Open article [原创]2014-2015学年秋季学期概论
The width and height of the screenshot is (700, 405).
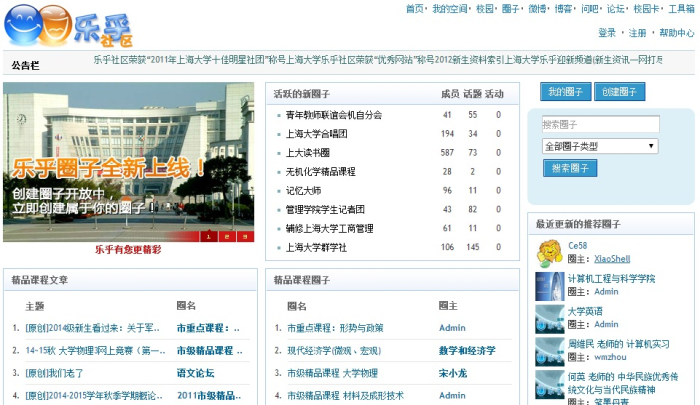94,396
